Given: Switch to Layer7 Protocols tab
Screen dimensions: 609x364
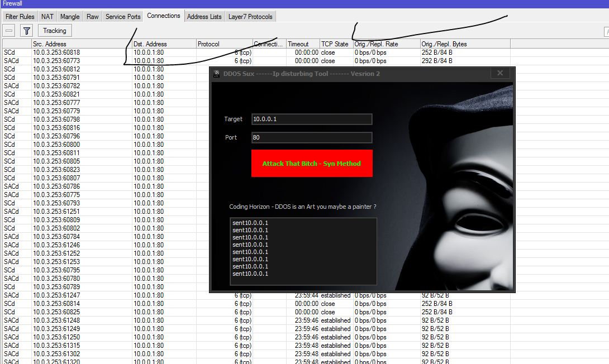Looking at the screenshot, I should tap(250, 17).
